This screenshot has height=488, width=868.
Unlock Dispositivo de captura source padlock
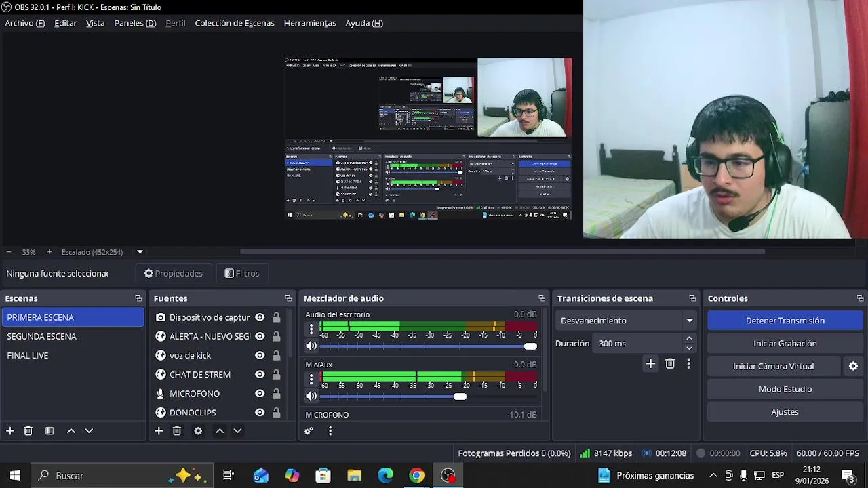(x=276, y=317)
